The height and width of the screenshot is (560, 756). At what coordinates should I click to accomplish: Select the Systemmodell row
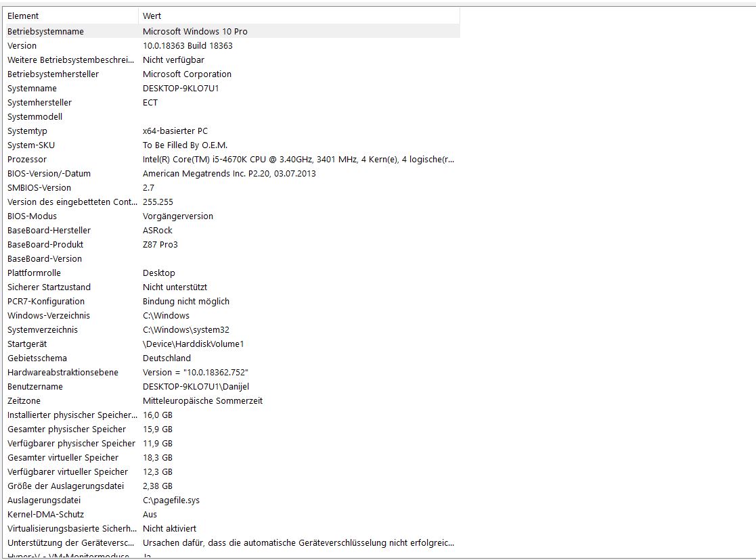coord(232,116)
